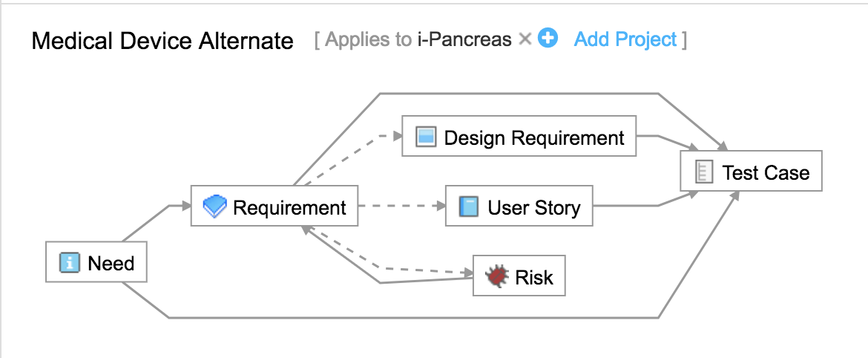Viewport: 868px width, 358px height.
Task: Remove i-Pancreas using the × icon
Action: (x=525, y=39)
